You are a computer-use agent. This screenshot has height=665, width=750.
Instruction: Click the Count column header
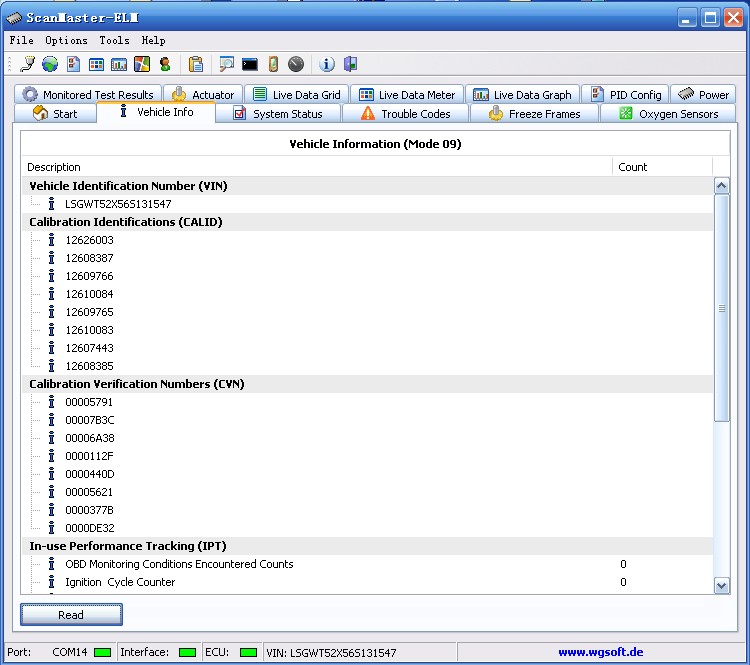click(662, 167)
